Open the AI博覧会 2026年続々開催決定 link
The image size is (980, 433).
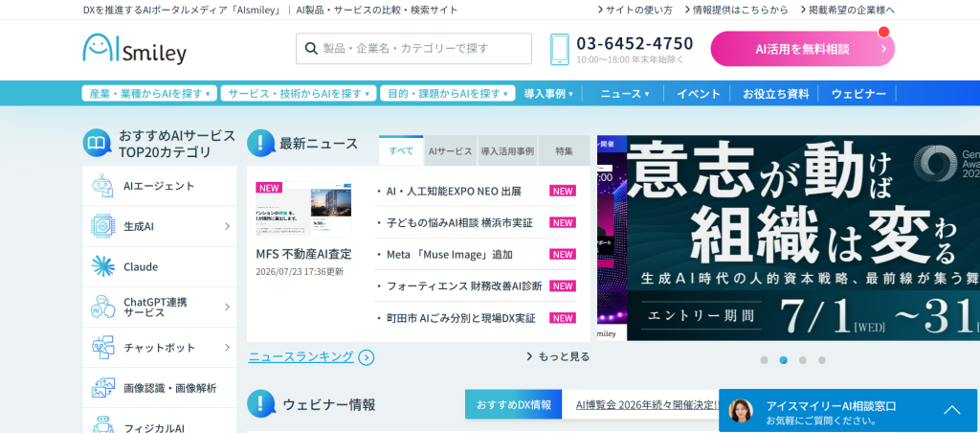click(648, 404)
